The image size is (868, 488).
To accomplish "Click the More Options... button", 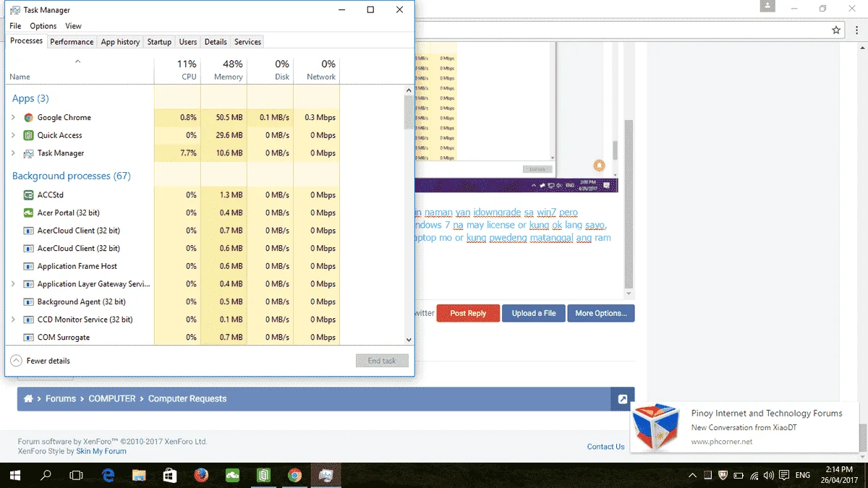I will pyautogui.click(x=601, y=313).
